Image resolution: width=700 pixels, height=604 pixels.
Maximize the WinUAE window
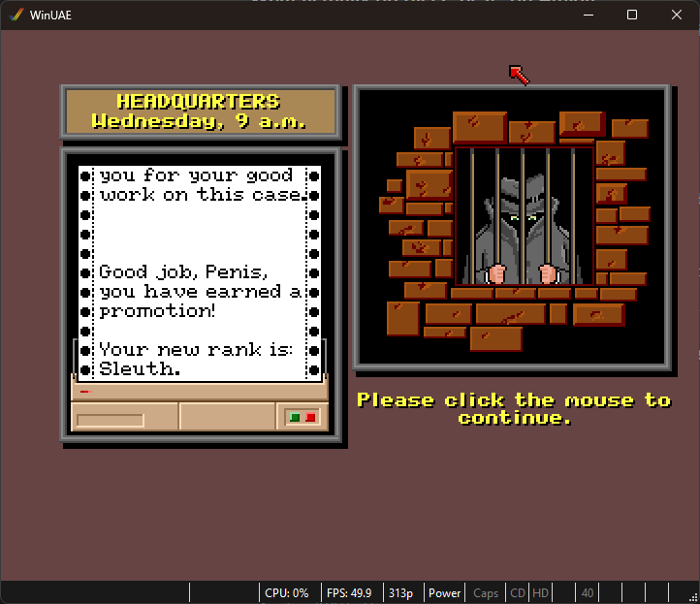point(632,15)
